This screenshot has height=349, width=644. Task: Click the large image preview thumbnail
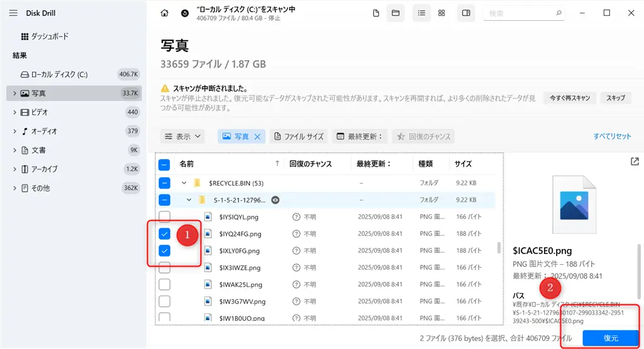click(x=574, y=204)
